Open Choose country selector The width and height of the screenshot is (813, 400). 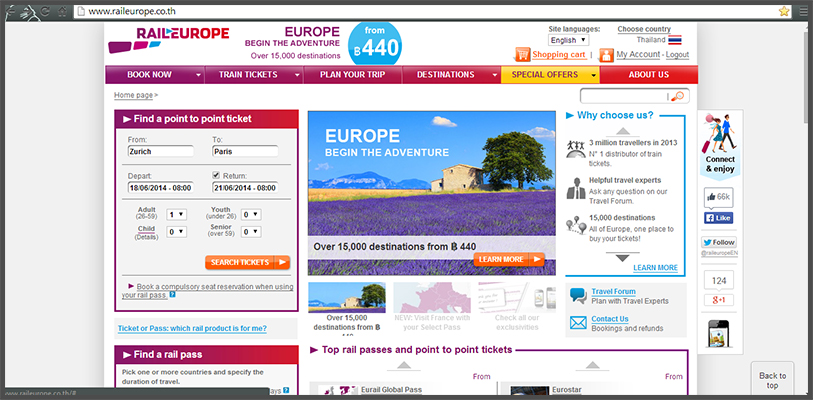pos(644,29)
